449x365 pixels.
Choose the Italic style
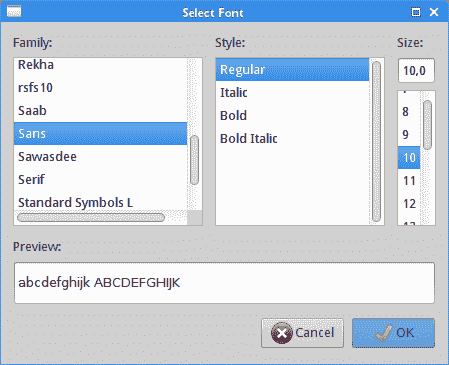coord(292,93)
